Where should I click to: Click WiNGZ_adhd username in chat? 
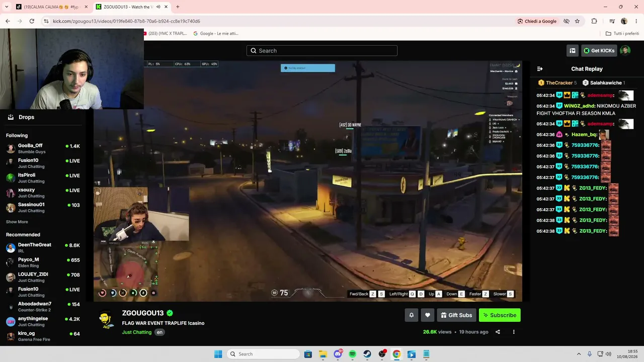click(x=580, y=106)
